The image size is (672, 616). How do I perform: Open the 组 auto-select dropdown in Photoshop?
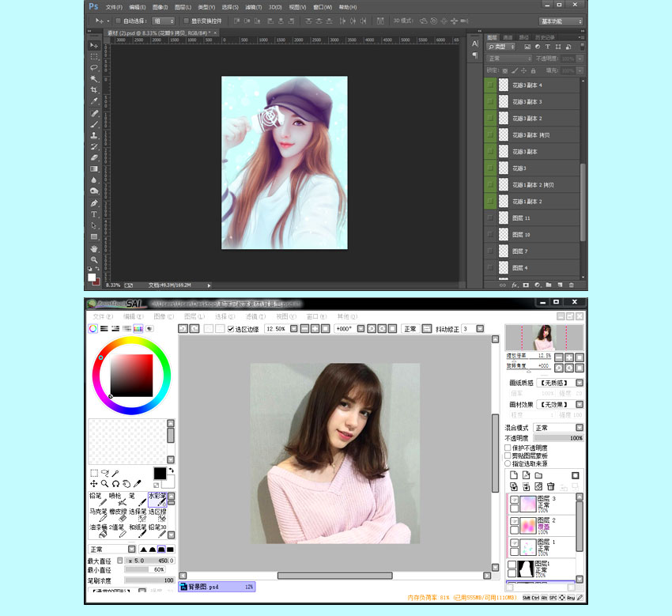164,21
